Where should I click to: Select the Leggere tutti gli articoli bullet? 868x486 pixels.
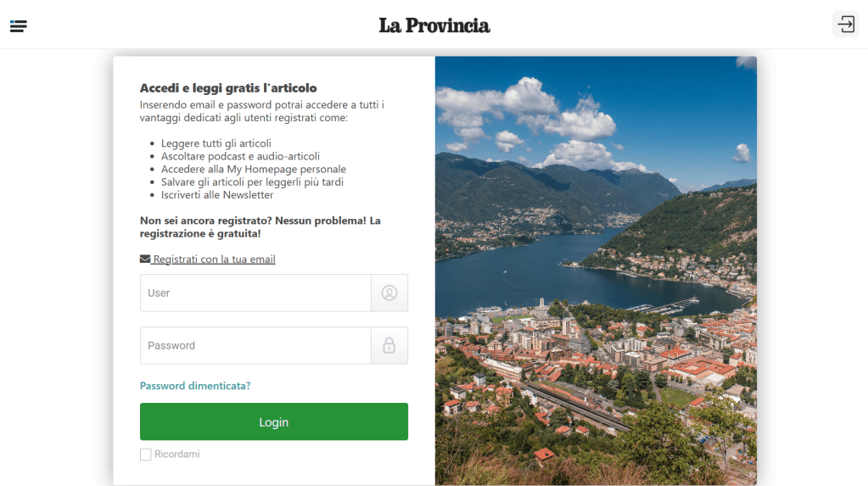click(216, 143)
